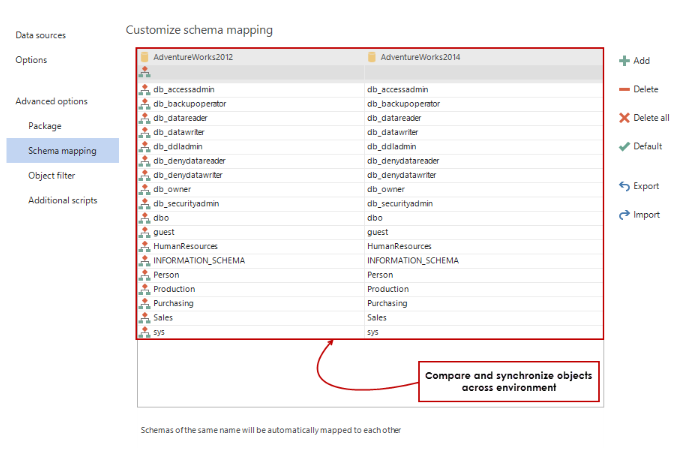Screen dimensions: 686x452
Task: Click schema icon next to db_accessadmin
Action: (x=144, y=89)
